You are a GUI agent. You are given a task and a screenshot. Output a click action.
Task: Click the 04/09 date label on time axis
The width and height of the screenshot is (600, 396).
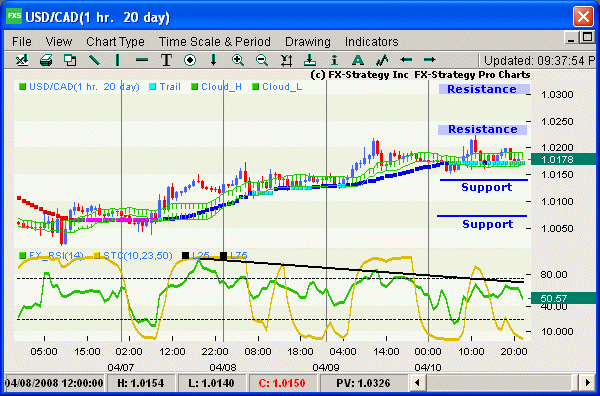[x=326, y=367]
